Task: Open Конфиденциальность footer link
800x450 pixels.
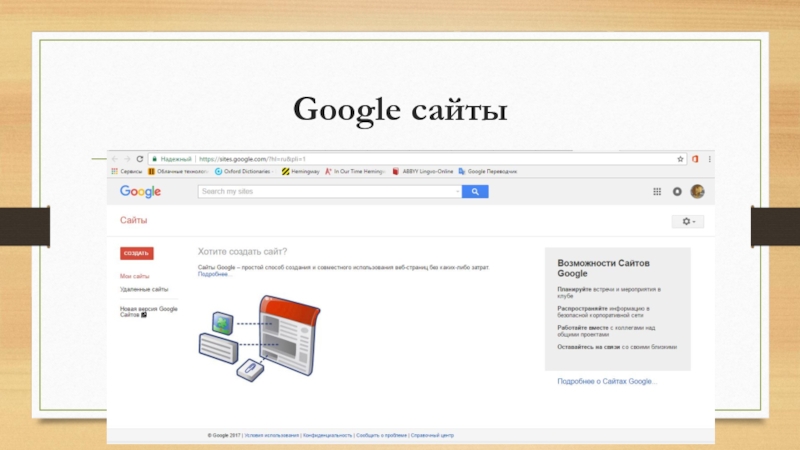Action: click(328, 435)
